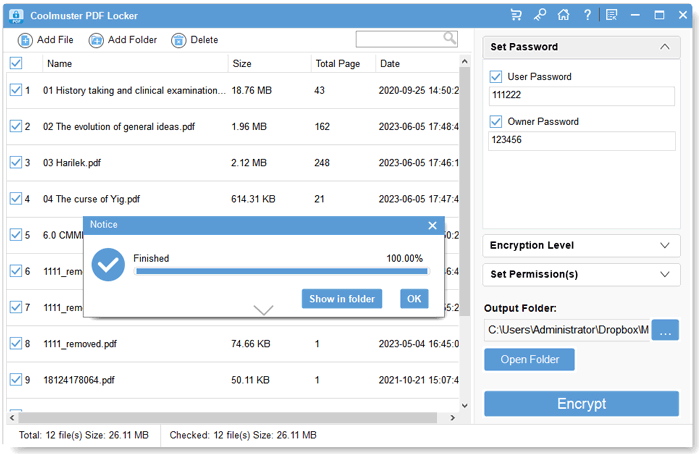Image resolution: width=700 pixels, height=454 pixels.
Task: Toggle the User Password checkbox
Action: 496,77
